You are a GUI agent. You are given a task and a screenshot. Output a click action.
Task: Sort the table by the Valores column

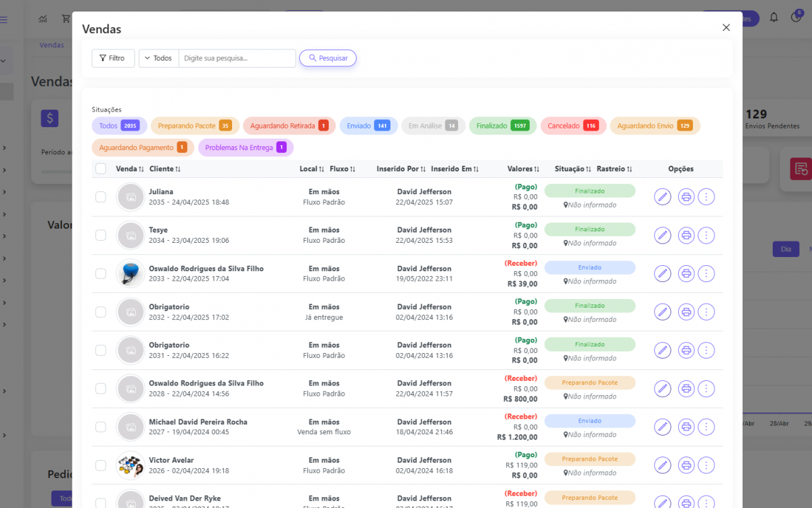523,169
